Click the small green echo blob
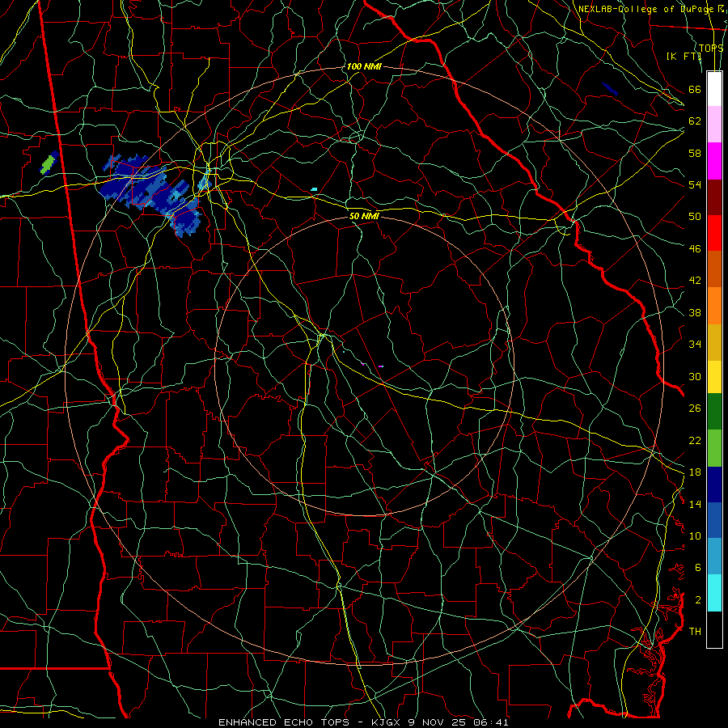The width and height of the screenshot is (728, 728). pyautogui.click(x=48, y=164)
